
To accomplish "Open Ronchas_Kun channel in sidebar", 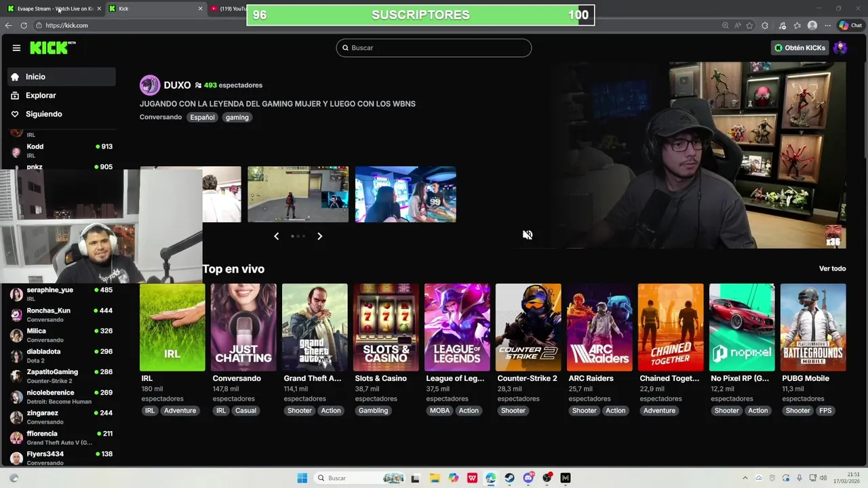I will coord(62,314).
